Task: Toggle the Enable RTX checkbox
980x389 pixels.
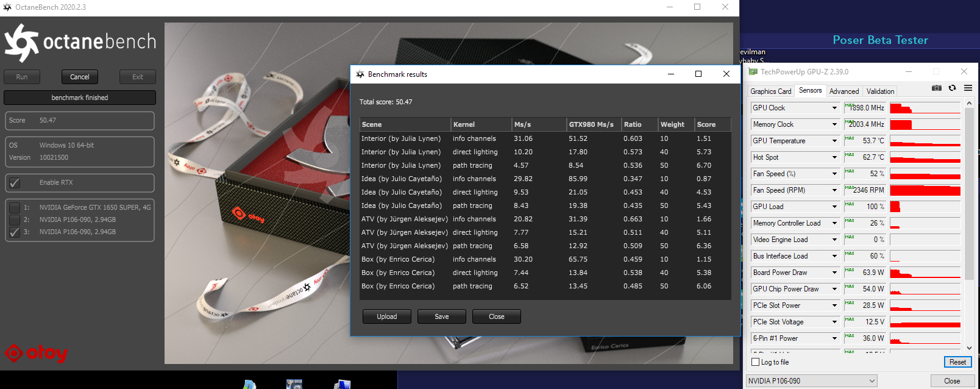Action: pyautogui.click(x=15, y=183)
